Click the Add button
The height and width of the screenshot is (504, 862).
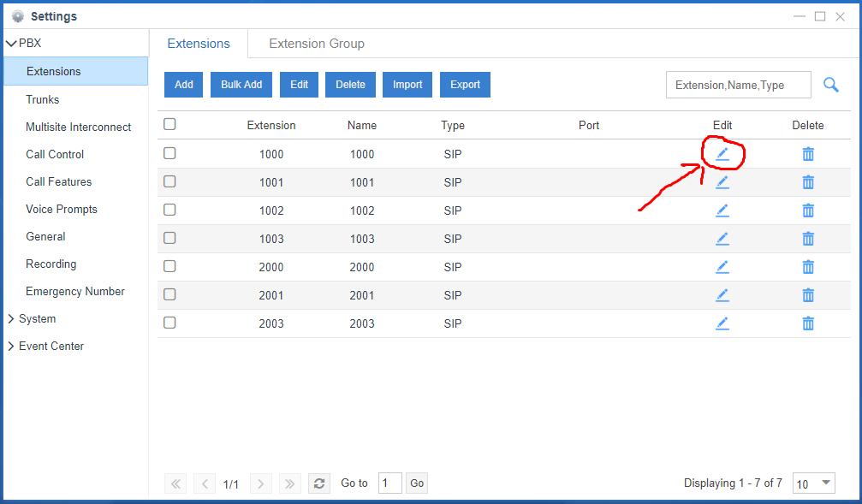coord(184,85)
